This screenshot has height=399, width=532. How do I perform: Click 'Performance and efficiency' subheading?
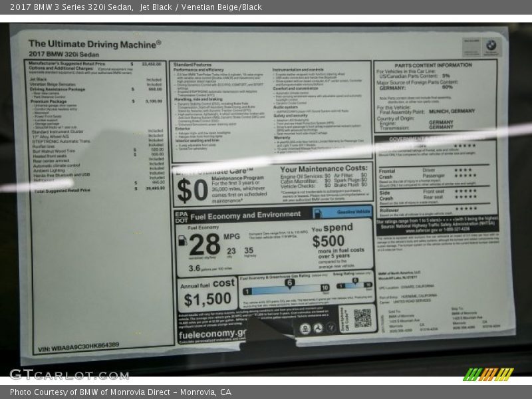[x=198, y=70]
